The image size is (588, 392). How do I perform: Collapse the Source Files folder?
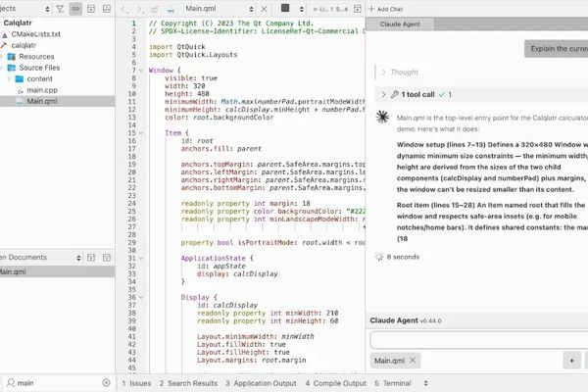coord(2,68)
